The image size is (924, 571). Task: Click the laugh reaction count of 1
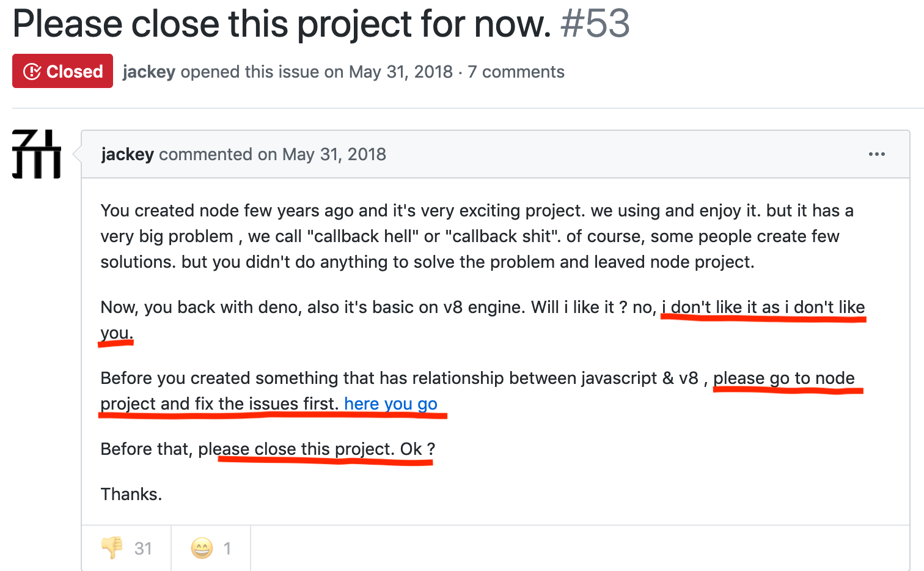[x=227, y=548]
